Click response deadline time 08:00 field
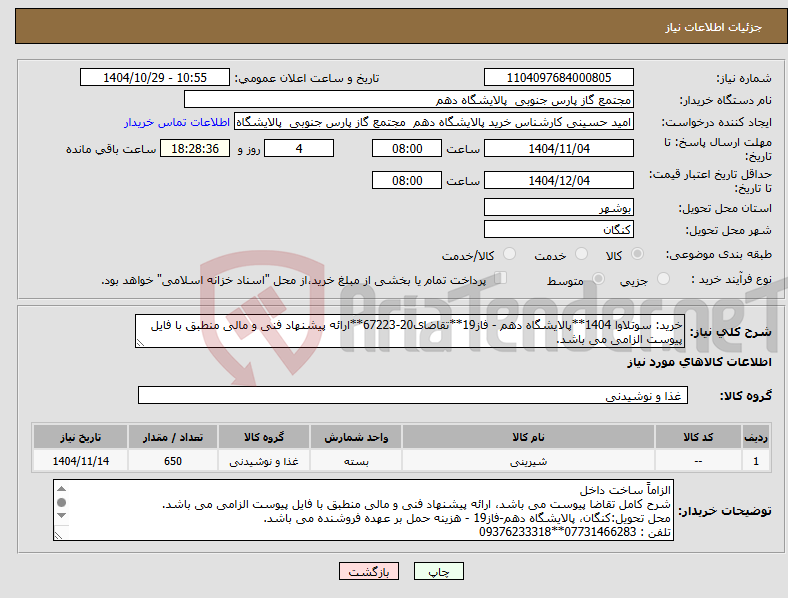788x598 pixels. 407,149
